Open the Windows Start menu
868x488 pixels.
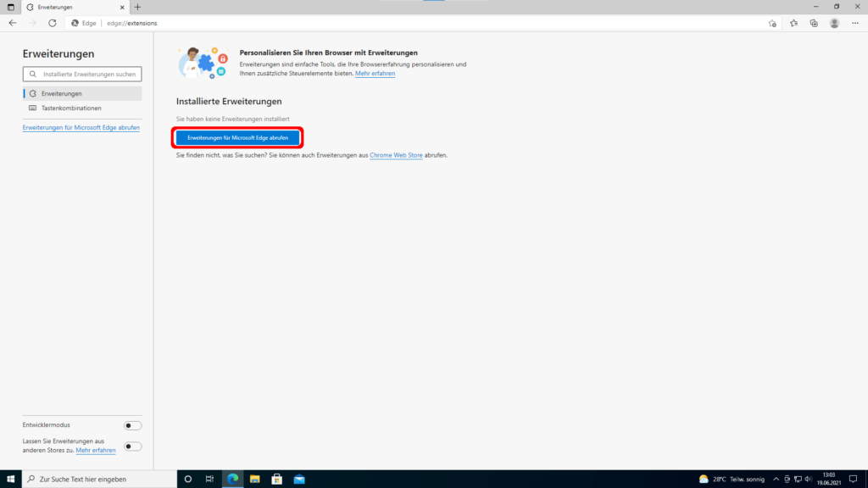pyautogui.click(x=10, y=480)
